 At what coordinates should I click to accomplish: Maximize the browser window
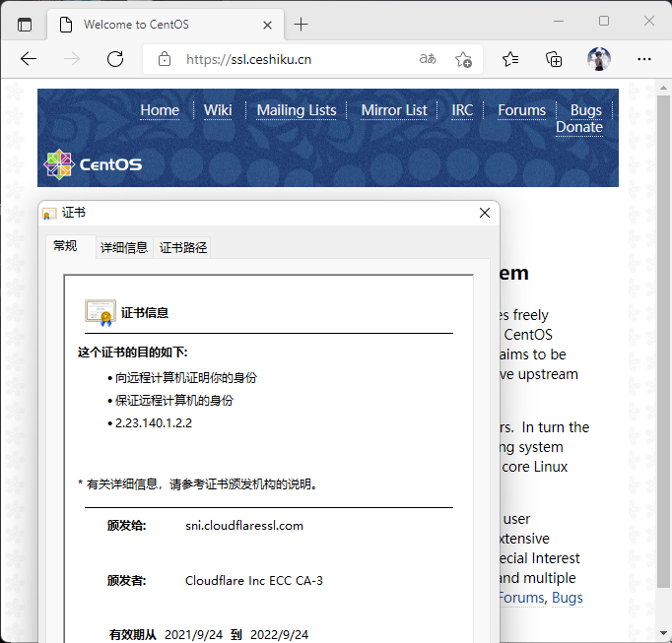604,21
